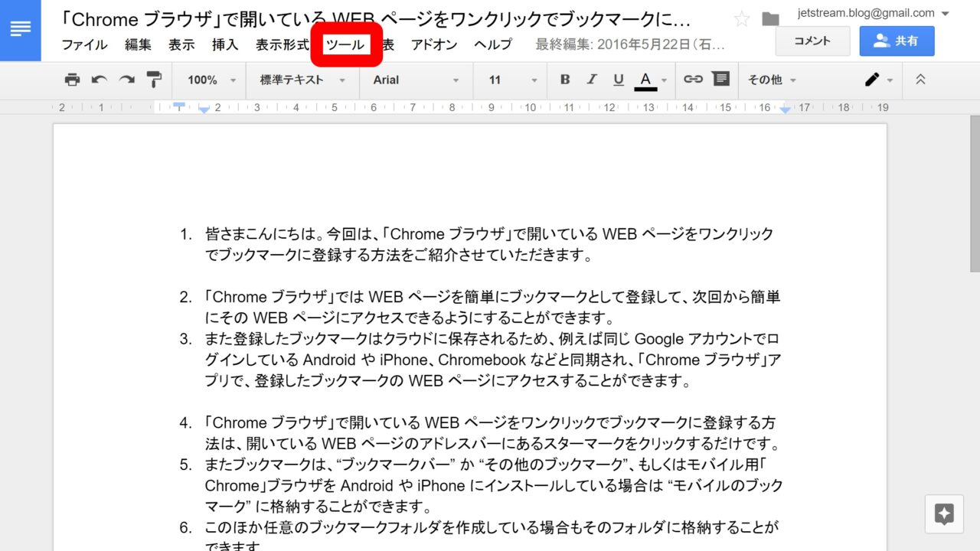
Task: Open the Docs home menu icon
Action: click(x=21, y=29)
